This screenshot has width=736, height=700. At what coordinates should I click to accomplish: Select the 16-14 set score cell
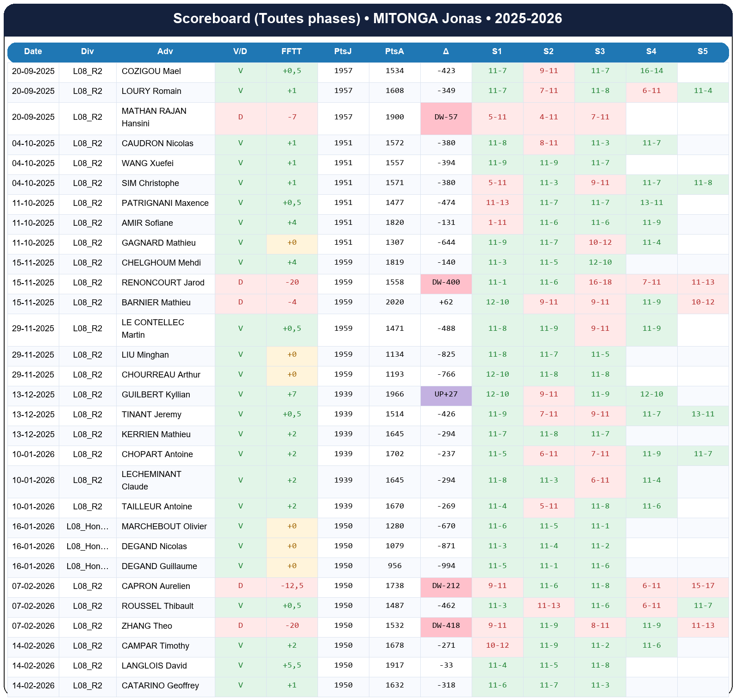[x=651, y=71]
